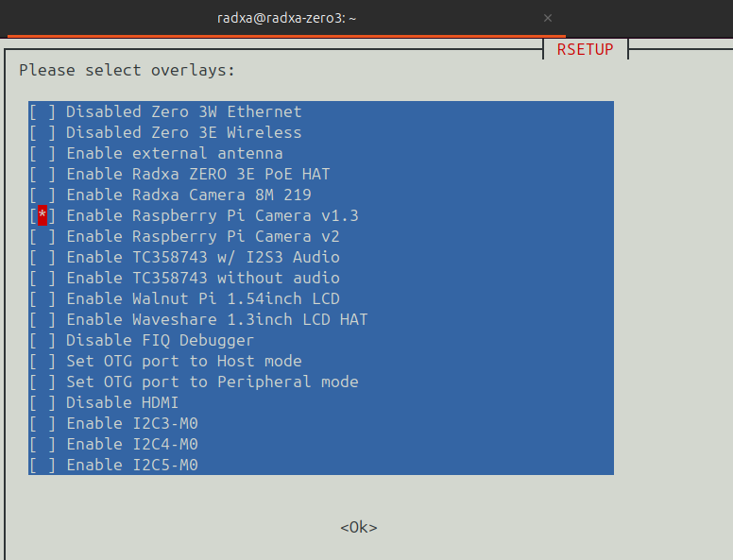Select the radxa@radxa-zero3 terminal tab

(x=286, y=18)
